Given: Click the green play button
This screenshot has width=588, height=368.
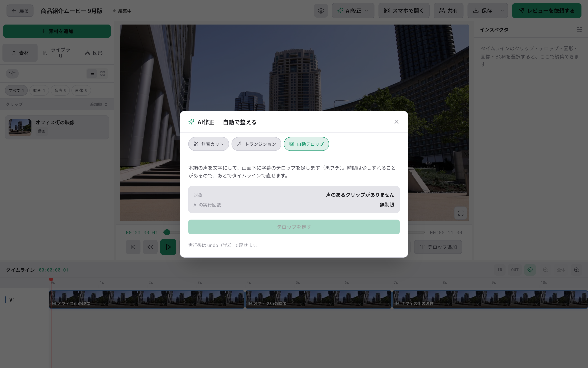Looking at the screenshot, I should [x=168, y=247].
